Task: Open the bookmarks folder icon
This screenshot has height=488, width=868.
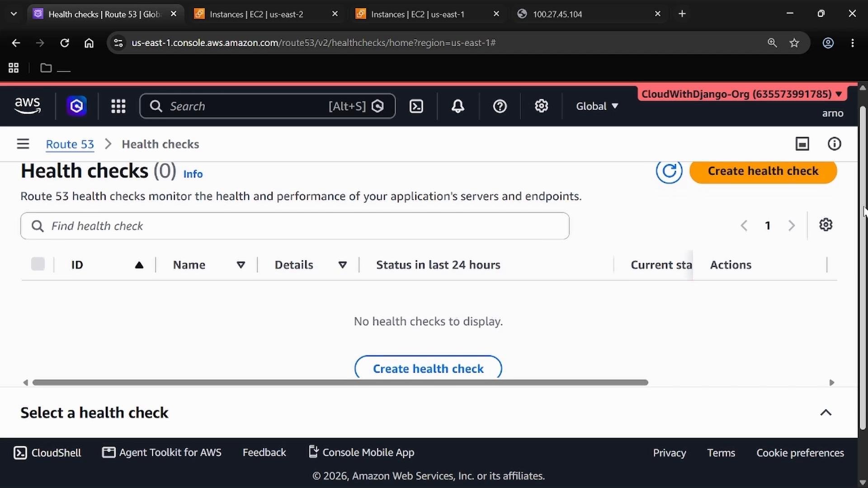Action: [46, 68]
